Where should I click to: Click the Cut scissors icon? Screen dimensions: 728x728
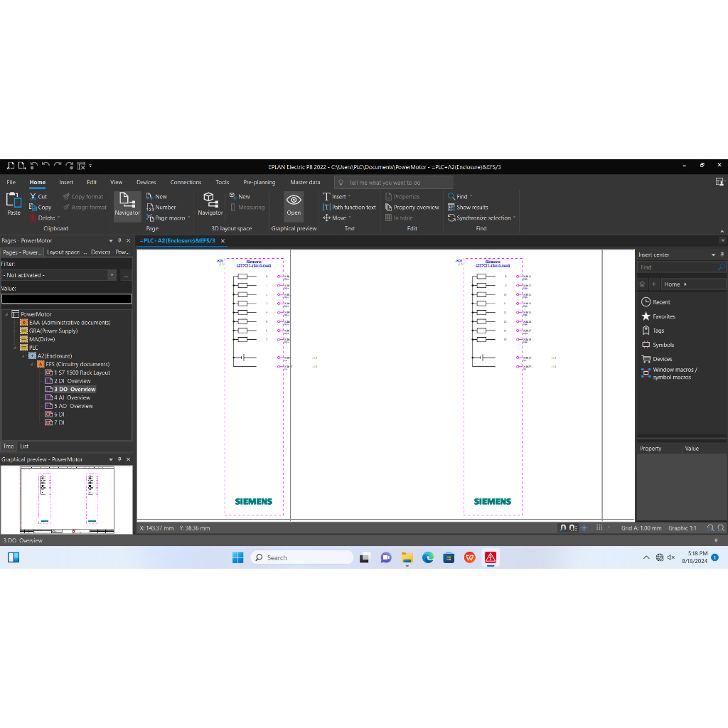[33, 196]
